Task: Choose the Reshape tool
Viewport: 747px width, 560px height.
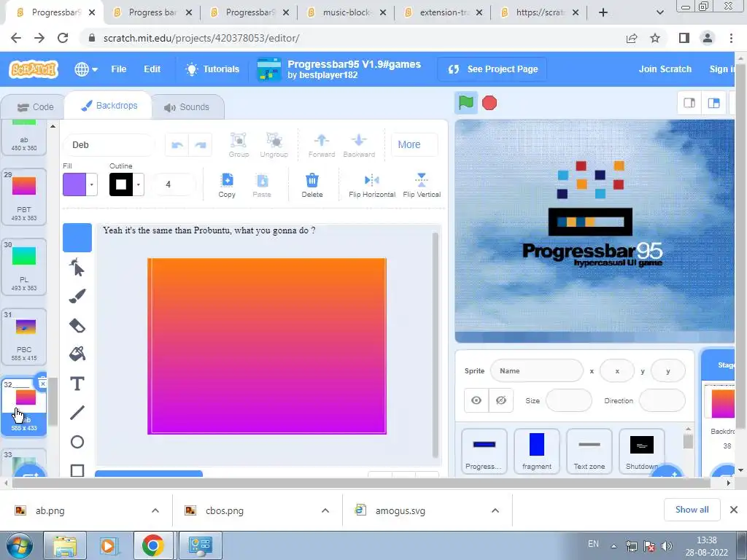Action: [77, 267]
